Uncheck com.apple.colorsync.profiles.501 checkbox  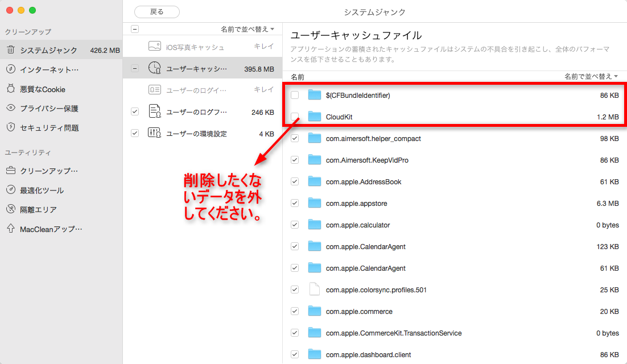[295, 289]
